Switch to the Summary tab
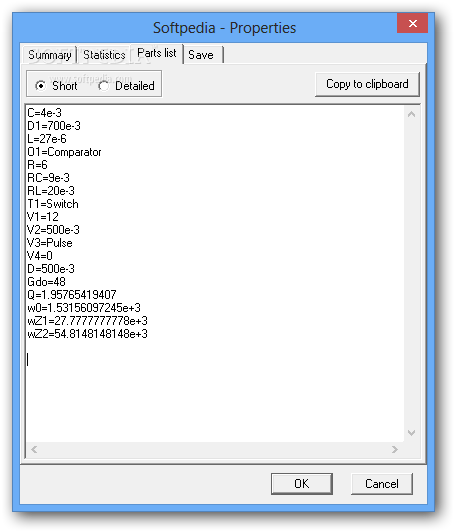 (50, 55)
